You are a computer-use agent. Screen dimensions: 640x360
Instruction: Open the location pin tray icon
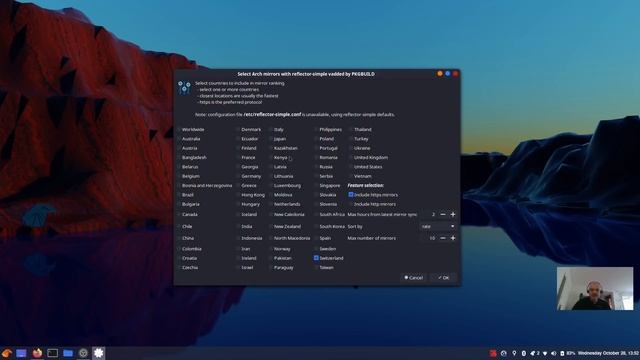(514, 353)
